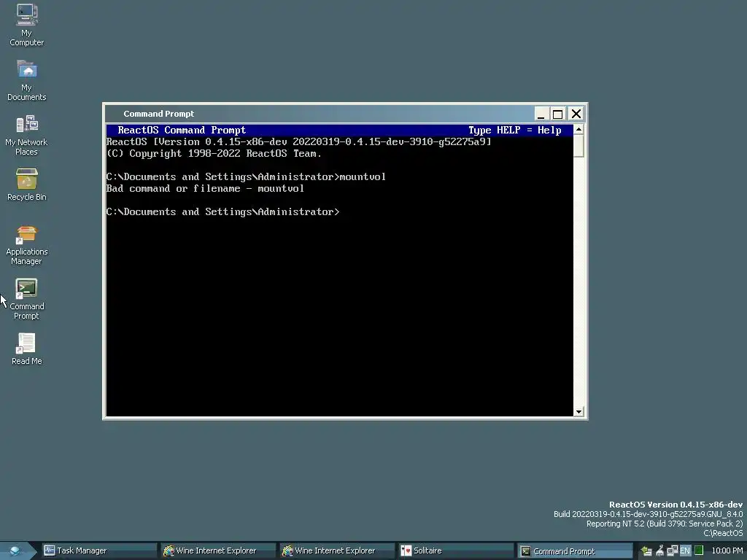
Task: Close the Command Prompt window
Action: point(576,114)
